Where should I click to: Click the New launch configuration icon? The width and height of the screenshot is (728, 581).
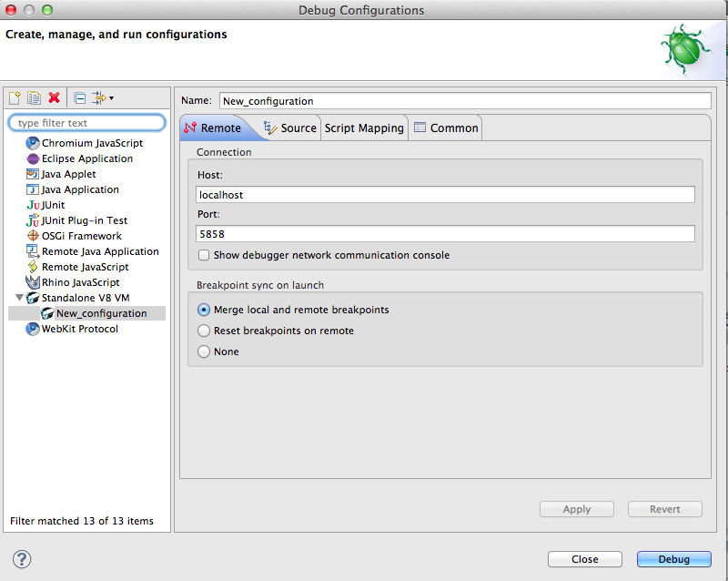(x=15, y=98)
